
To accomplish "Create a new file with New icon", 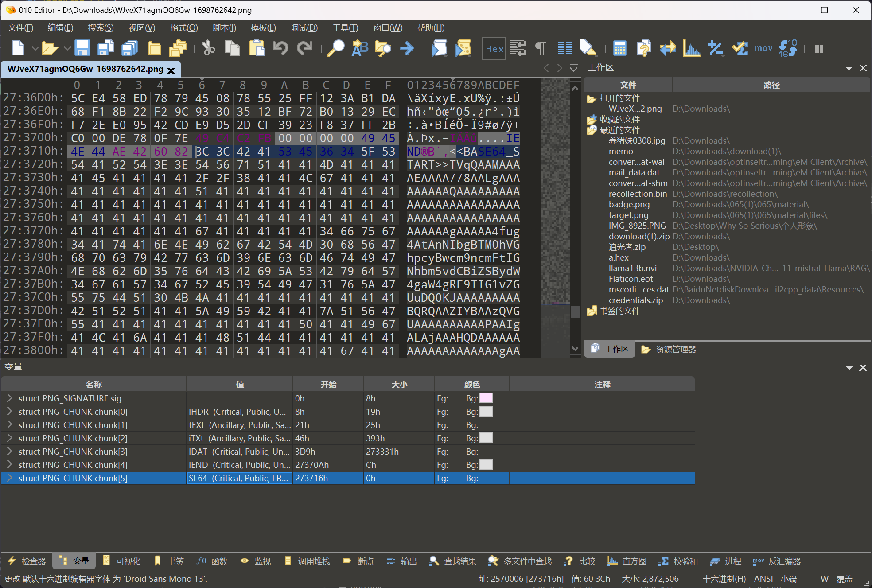I will tap(18, 48).
